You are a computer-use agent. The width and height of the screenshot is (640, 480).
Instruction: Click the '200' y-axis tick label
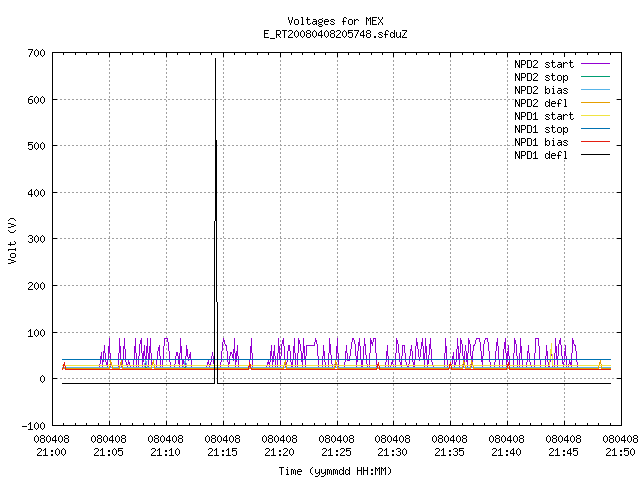point(37,286)
